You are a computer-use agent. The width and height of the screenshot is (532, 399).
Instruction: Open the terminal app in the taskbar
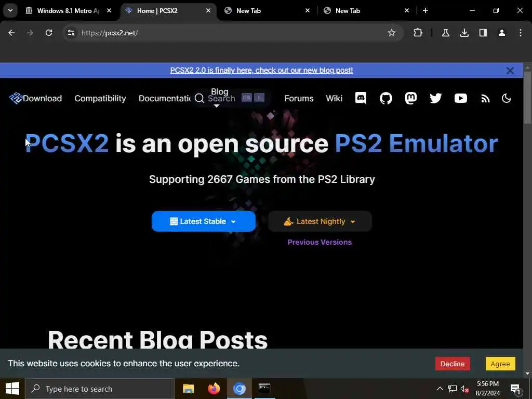(264, 389)
